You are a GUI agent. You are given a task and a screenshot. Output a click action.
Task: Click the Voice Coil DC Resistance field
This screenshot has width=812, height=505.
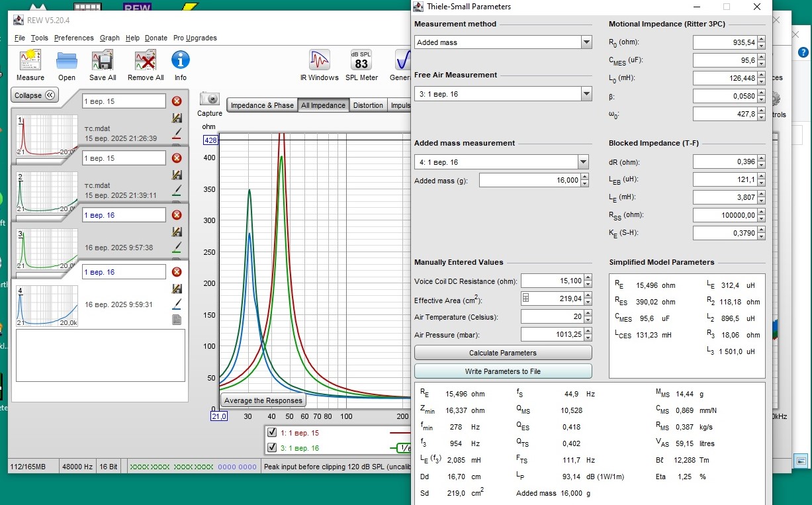[551, 281]
